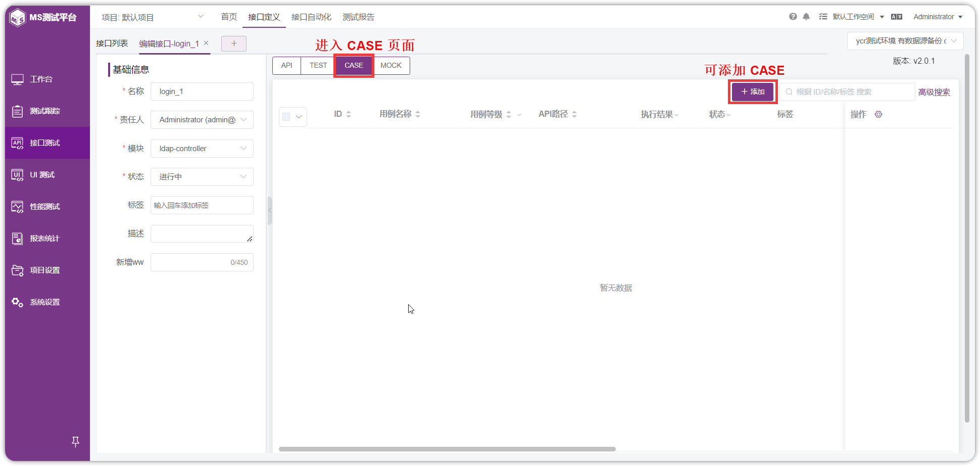
Task: Open the 责任人 Administrator dropdown
Action: [202, 120]
